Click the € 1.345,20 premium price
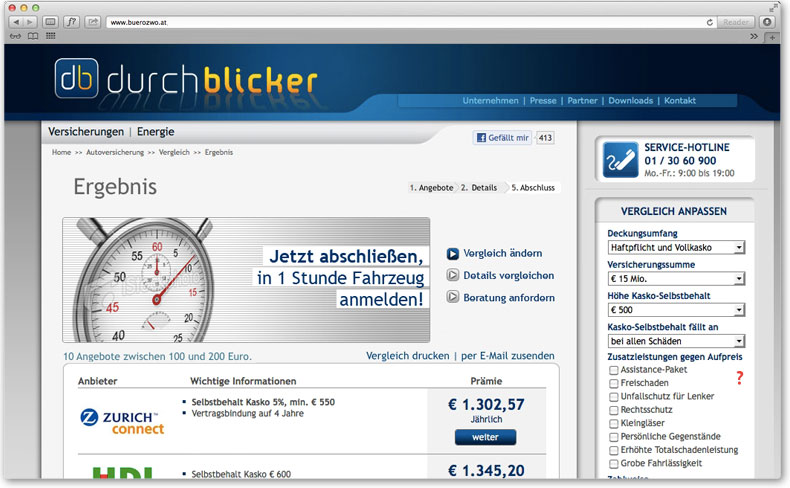This screenshot has height=488, width=790. pyautogui.click(x=486, y=470)
